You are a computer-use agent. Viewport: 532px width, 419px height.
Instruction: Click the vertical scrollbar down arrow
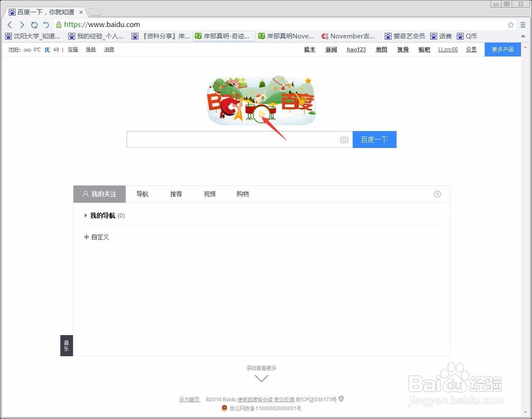click(526, 413)
